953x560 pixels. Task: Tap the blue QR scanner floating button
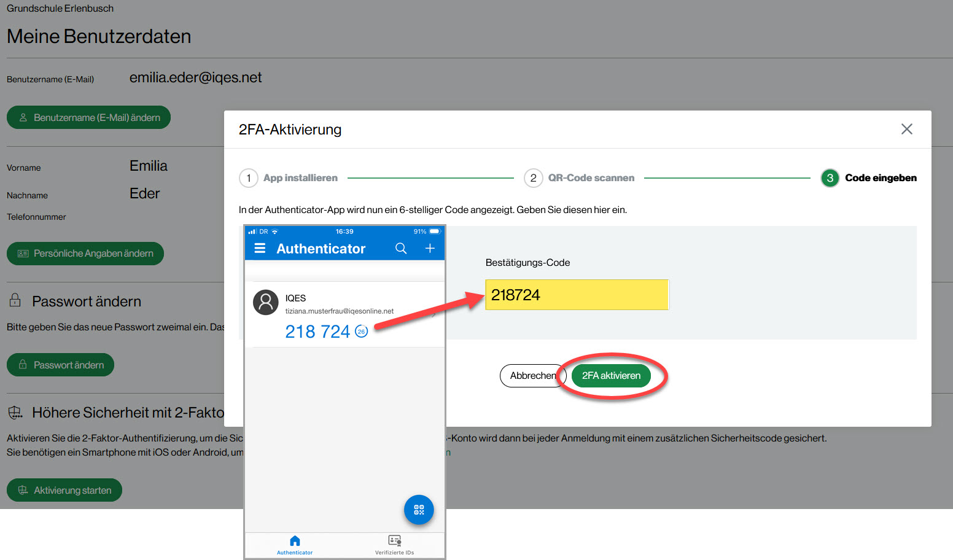(x=419, y=510)
